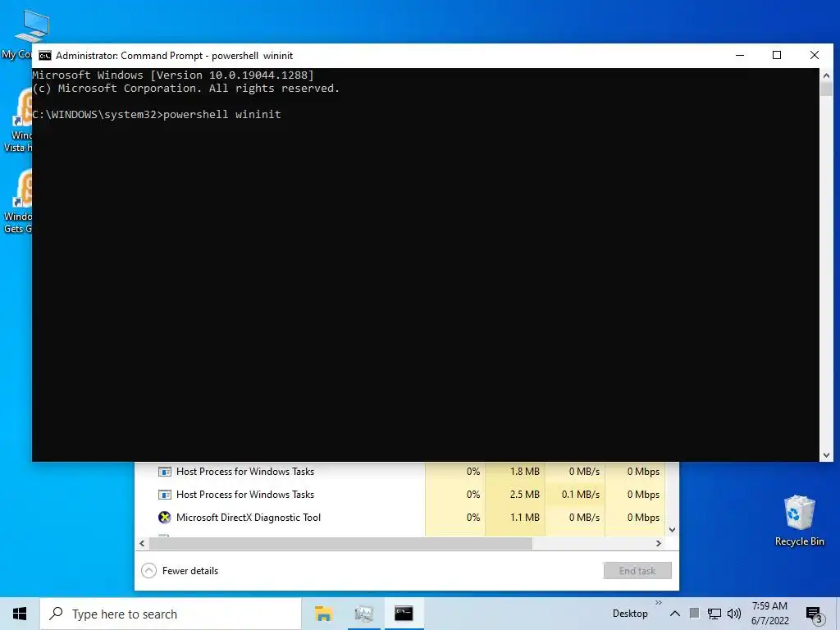Show hidden tray icons chevron
Image resolution: width=840 pixels, height=630 pixels.
point(675,614)
